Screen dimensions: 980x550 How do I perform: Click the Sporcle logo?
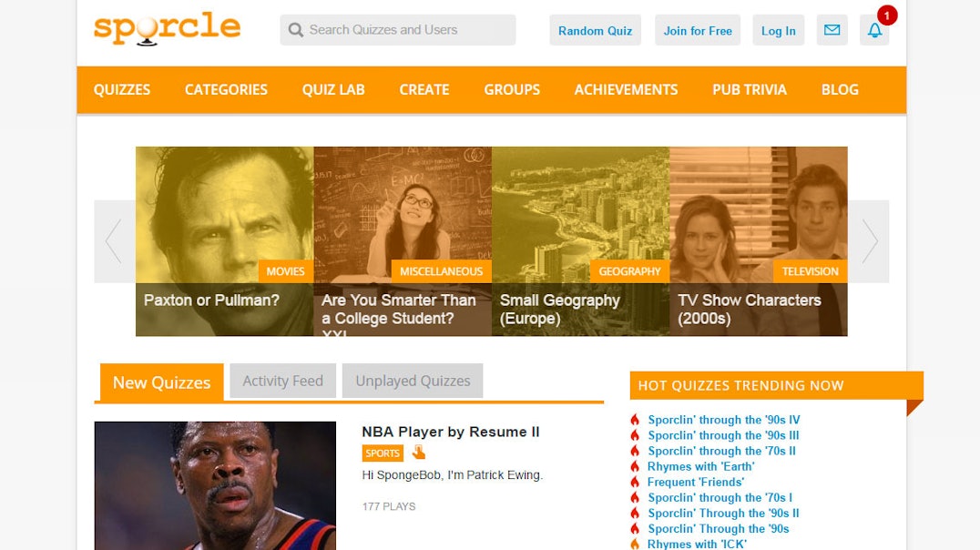[x=167, y=28]
